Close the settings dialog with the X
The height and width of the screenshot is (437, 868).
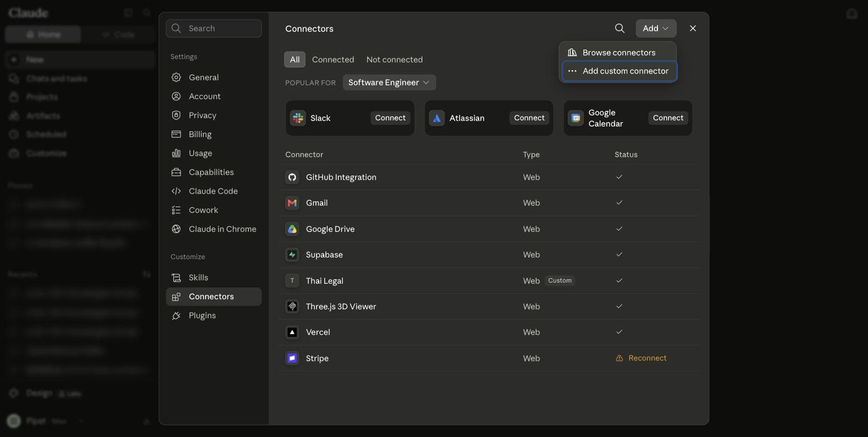(x=693, y=28)
